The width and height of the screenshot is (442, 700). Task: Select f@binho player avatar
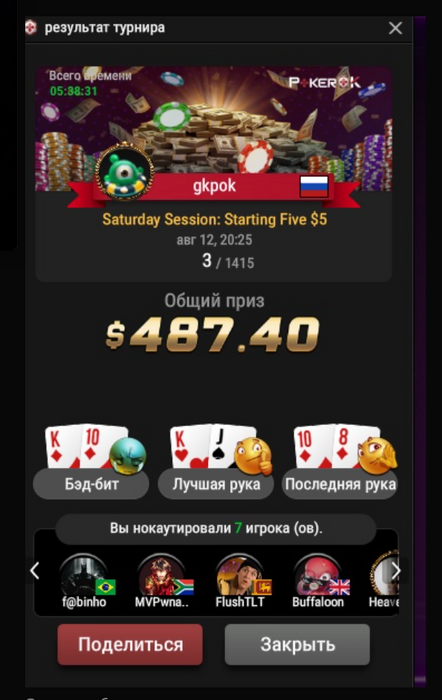[x=84, y=575]
